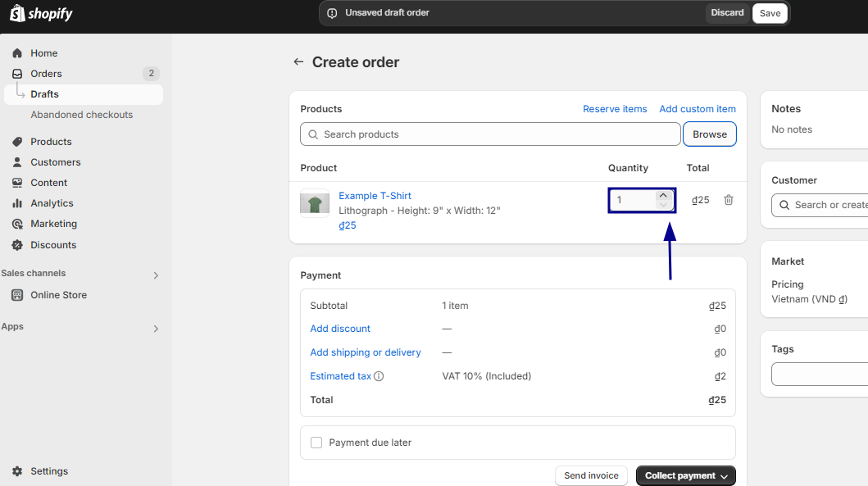Increase quantity with up arrow
This screenshot has width=868, height=486.
pos(663,195)
